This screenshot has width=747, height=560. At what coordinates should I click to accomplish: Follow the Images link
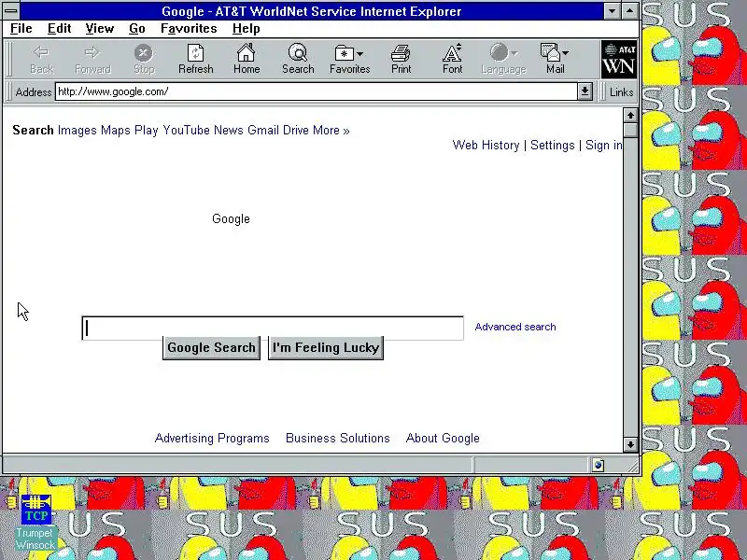78,131
